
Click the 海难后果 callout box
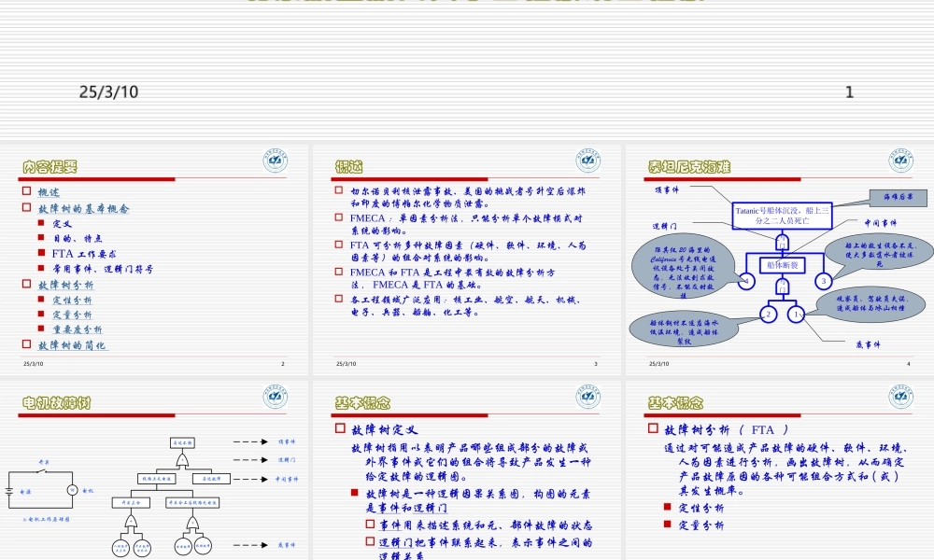click(899, 198)
